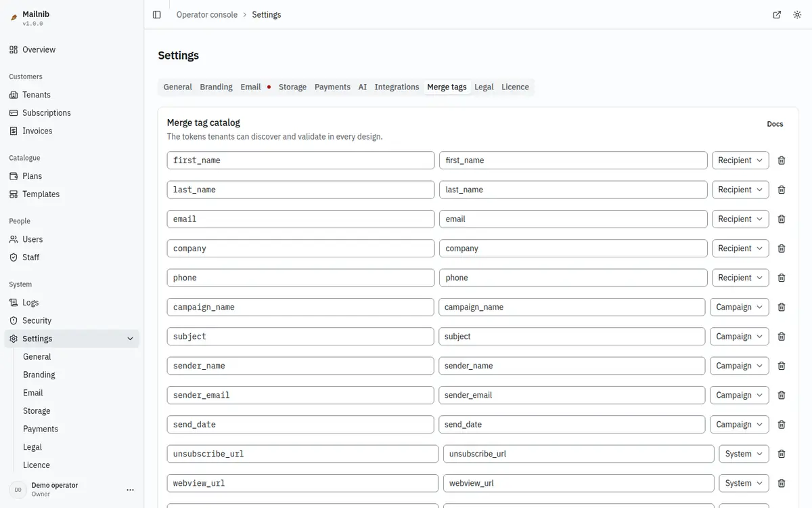Click the Demo operator account entry

tap(72, 489)
